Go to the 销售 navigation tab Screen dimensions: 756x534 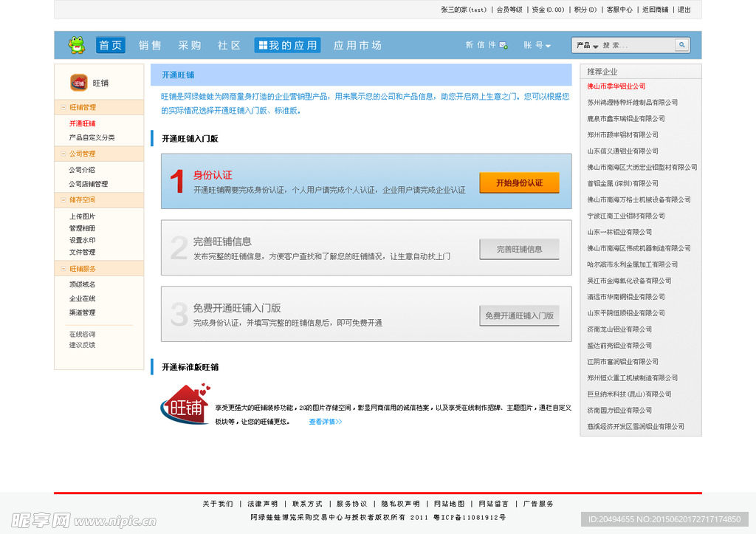(x=150, y=45)
